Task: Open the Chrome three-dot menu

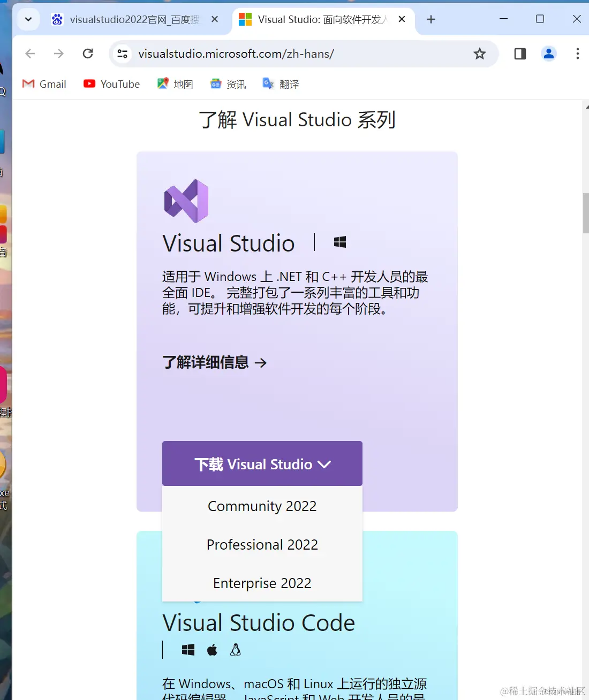Action: pos(577,54)
